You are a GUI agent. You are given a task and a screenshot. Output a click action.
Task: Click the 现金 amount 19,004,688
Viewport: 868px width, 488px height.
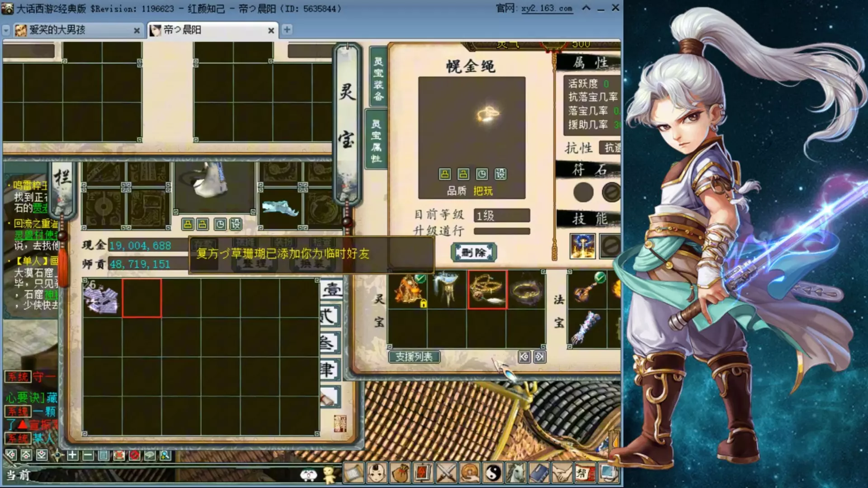tap(140, 245)
